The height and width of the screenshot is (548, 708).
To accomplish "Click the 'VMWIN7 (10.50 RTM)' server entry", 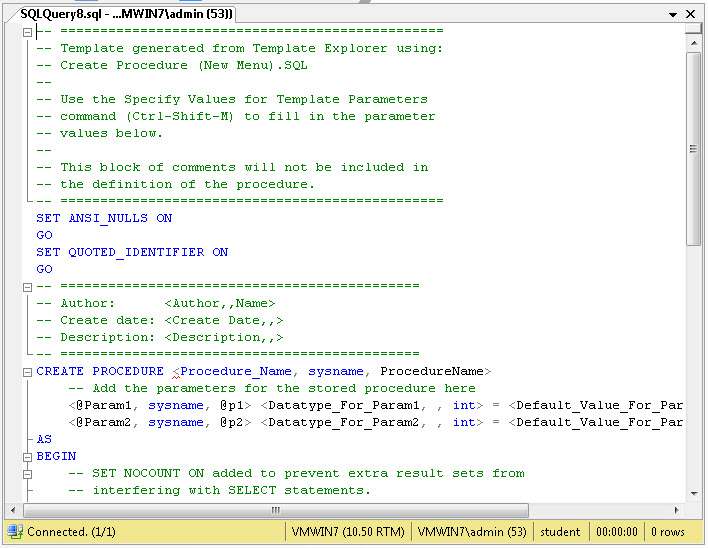I will 348,532.
